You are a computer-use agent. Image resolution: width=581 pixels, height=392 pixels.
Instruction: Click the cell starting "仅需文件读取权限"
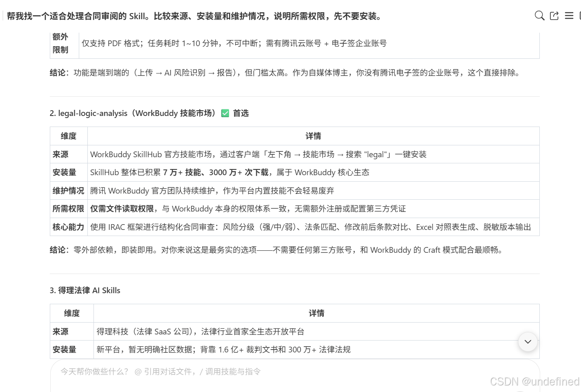[x=313, y=209]
